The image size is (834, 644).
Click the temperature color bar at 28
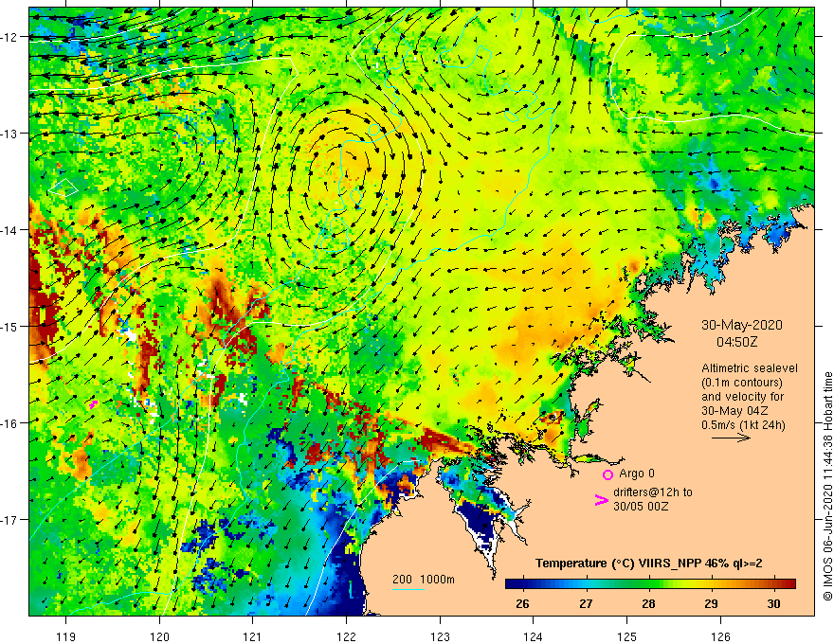click(648, 584)
